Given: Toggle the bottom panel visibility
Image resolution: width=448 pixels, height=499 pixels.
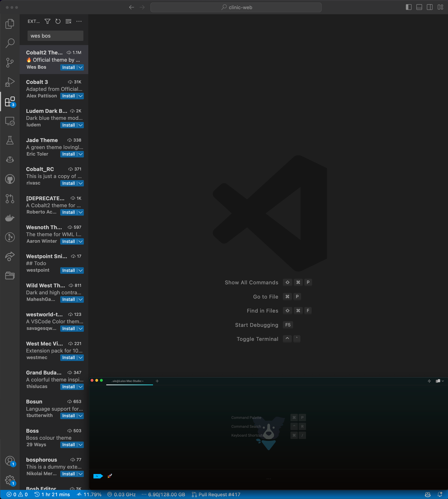Looking at the screenshot, I should 419,7.
